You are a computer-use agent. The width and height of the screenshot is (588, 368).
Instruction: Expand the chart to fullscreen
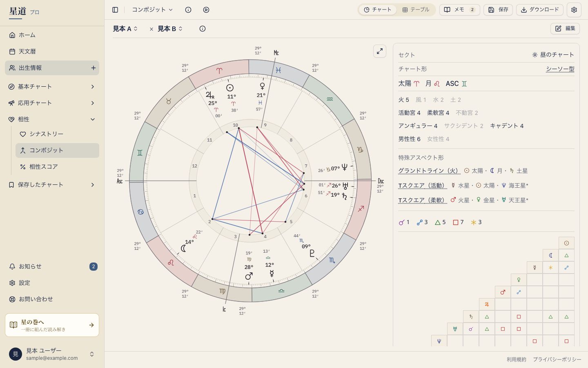(380, 51)
